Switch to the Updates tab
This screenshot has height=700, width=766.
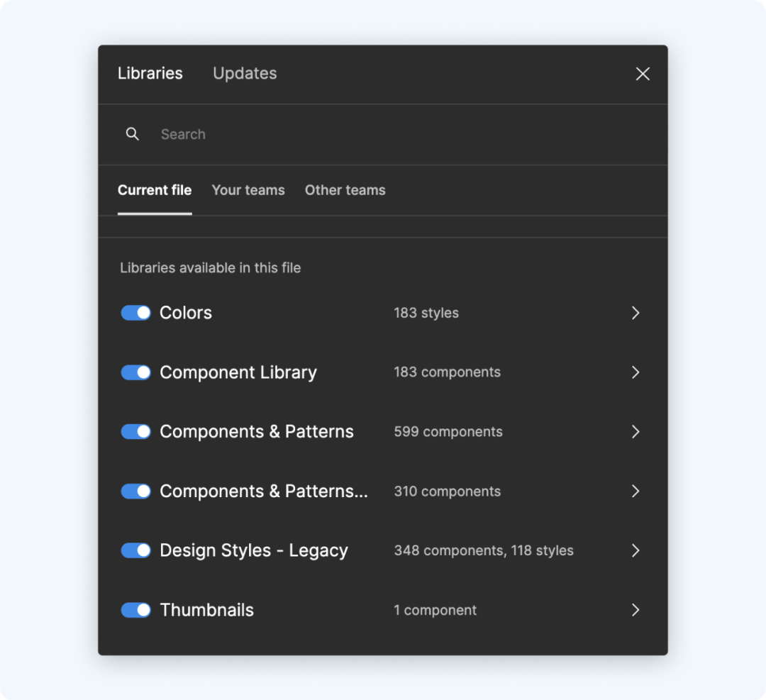(245, 73)
